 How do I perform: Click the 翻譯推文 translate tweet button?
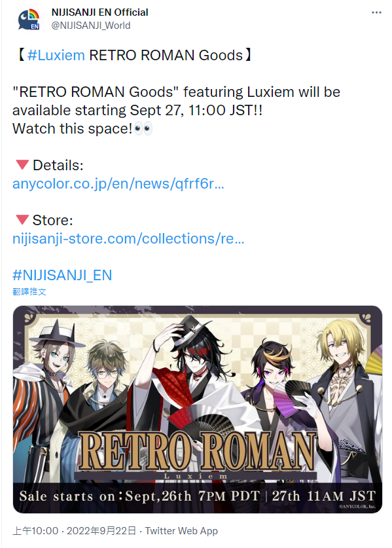[29, 291]
